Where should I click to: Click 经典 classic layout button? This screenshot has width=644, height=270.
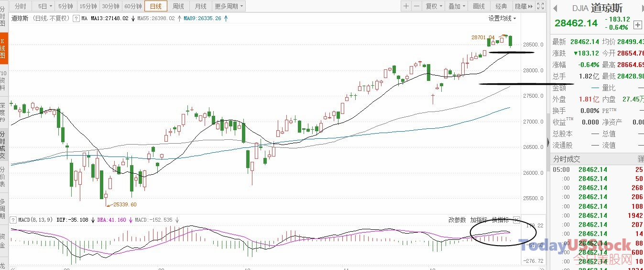pyautogui.click(x=501, y=6)
